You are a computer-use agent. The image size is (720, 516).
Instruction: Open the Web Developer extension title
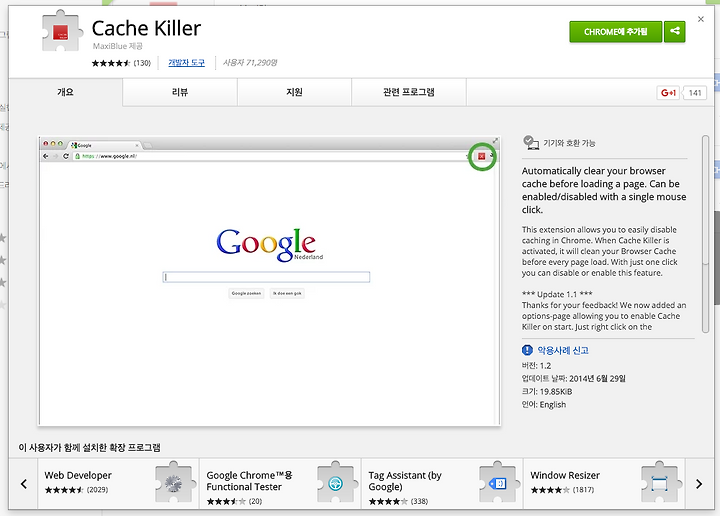point(78,475)
